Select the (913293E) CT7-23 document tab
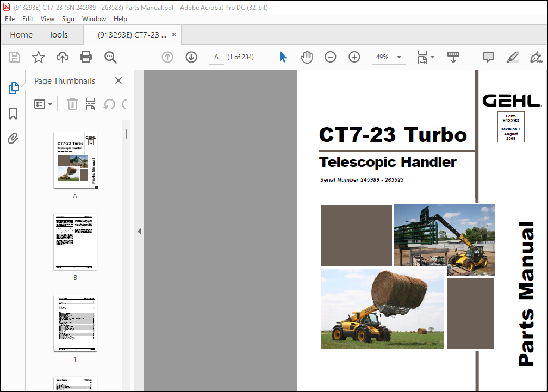The height and width of the screenshot is (392, 548). (x=132, y=35)
